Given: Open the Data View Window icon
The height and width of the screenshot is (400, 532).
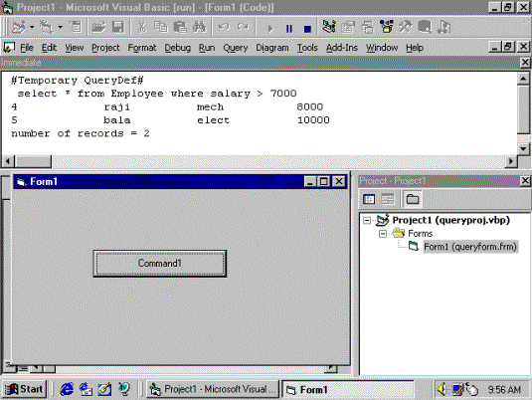Looking at the screenshot, I should click(424, 27).
